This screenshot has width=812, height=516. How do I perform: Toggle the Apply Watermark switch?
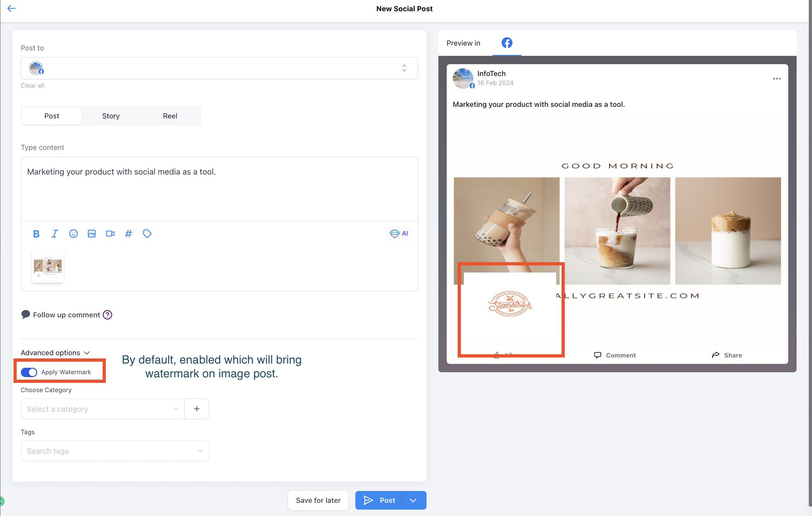click(29, 372)
